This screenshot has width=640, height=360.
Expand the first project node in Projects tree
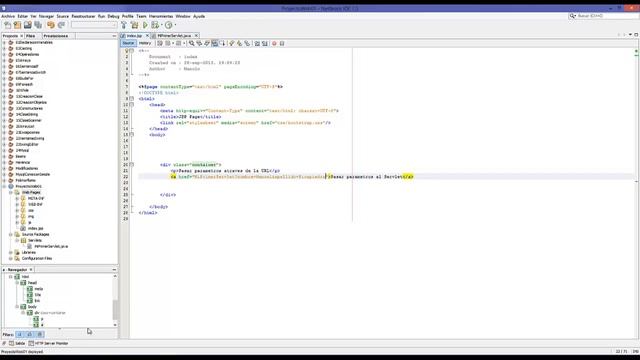4,42
